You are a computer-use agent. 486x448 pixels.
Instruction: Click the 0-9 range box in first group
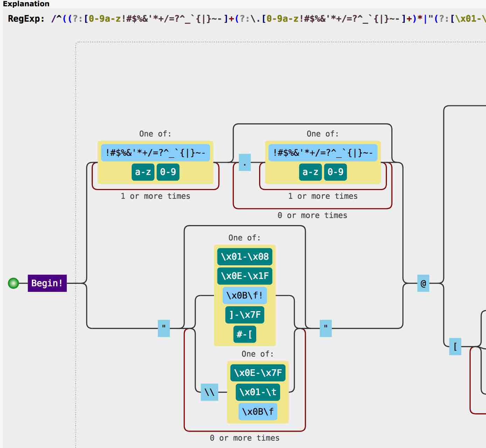coord(168,172)
